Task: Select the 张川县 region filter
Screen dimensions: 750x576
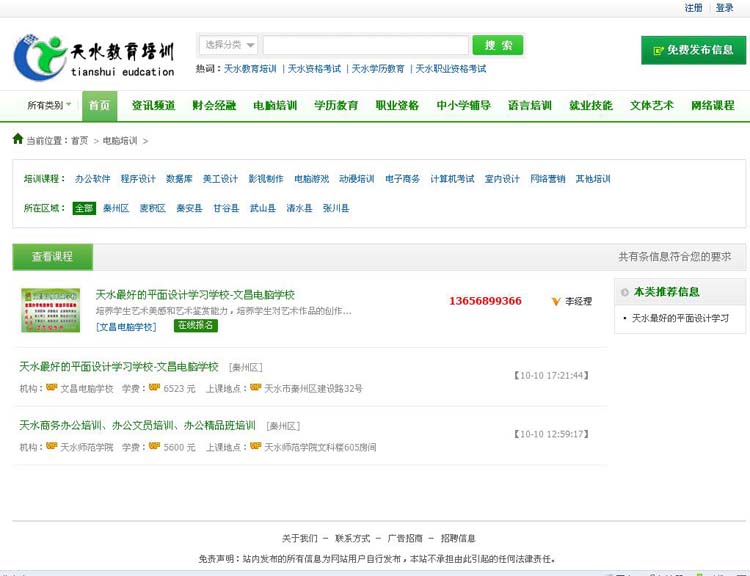Action: (x=336, y=208)
